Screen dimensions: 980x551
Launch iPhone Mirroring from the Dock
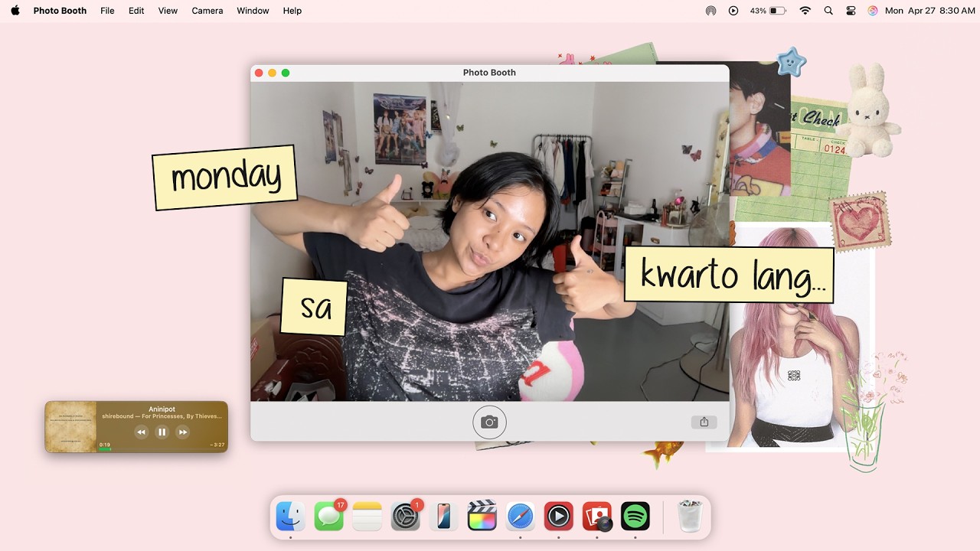click(x=444, y=517)
